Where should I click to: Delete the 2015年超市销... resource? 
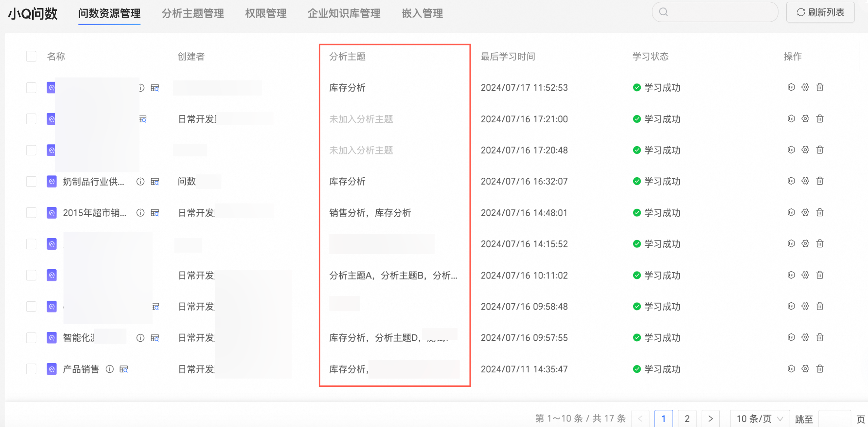(820, 212)
